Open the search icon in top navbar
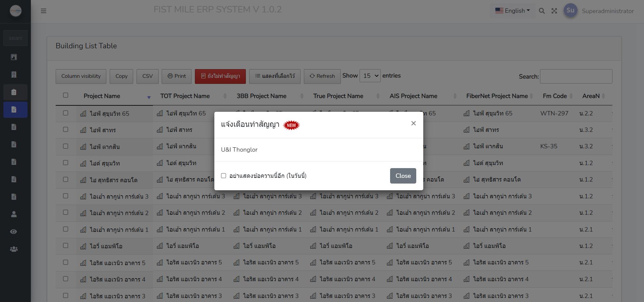Image resolution: width=644 pixels, height=302 pixels. [542, 11]
